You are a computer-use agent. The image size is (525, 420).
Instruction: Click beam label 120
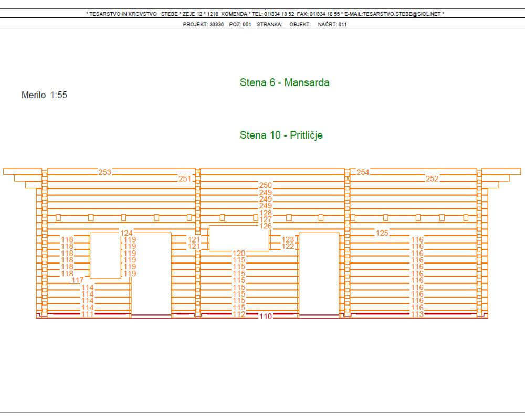tap(239, 253)
